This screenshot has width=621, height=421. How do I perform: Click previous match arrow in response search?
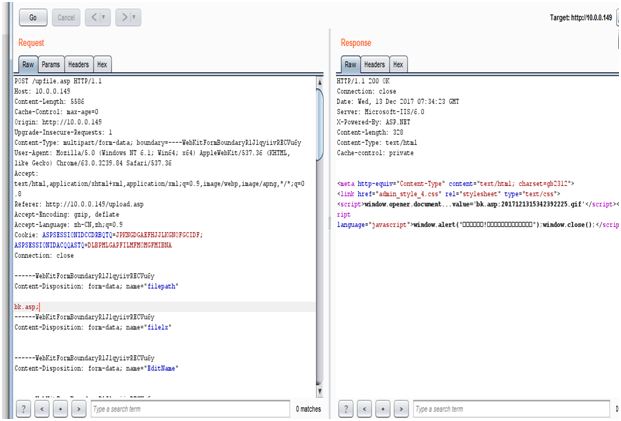coord(364,409)
